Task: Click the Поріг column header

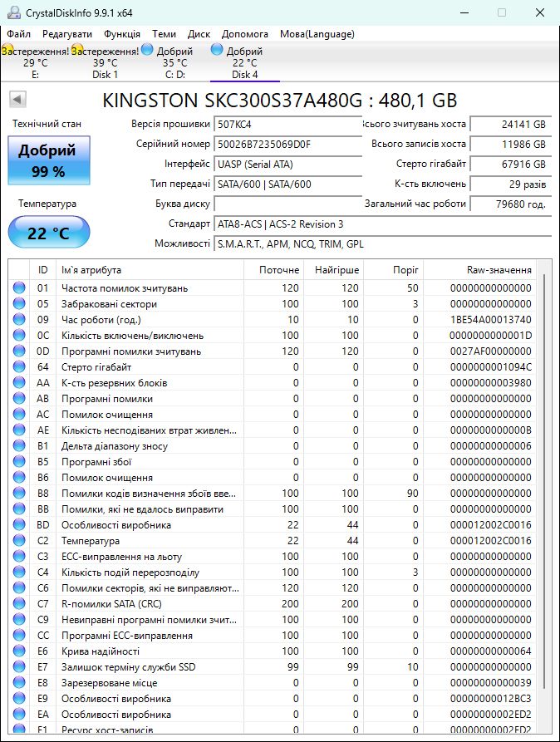Action: [x=393, y=270]
